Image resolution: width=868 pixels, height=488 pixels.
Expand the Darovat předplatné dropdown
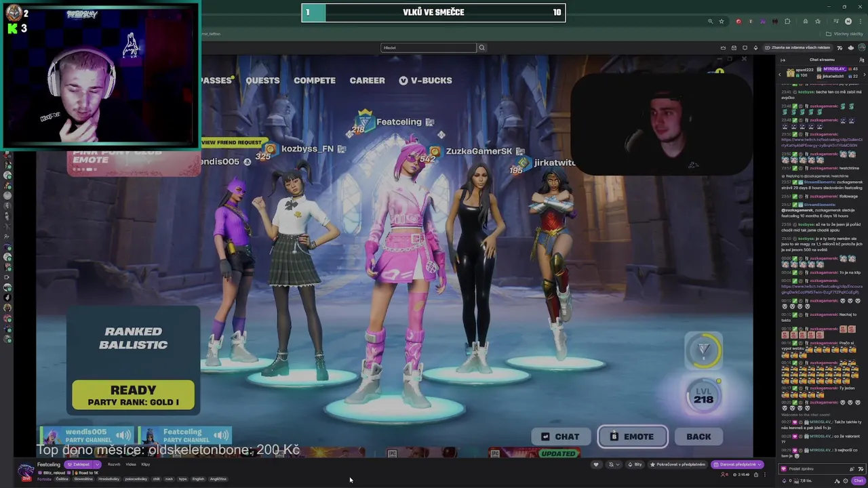pos(759,464)
